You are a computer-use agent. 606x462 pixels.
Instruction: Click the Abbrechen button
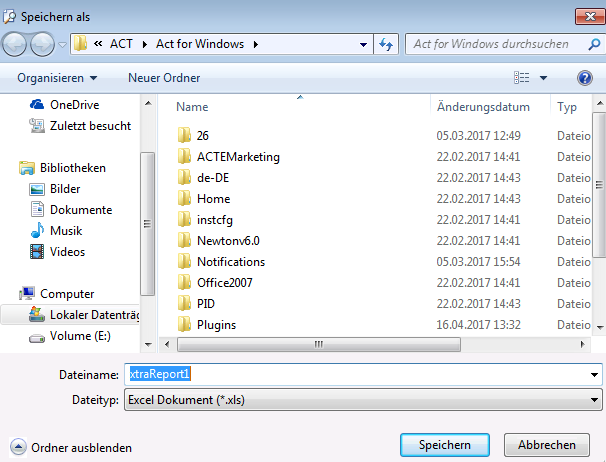[547, 445]
